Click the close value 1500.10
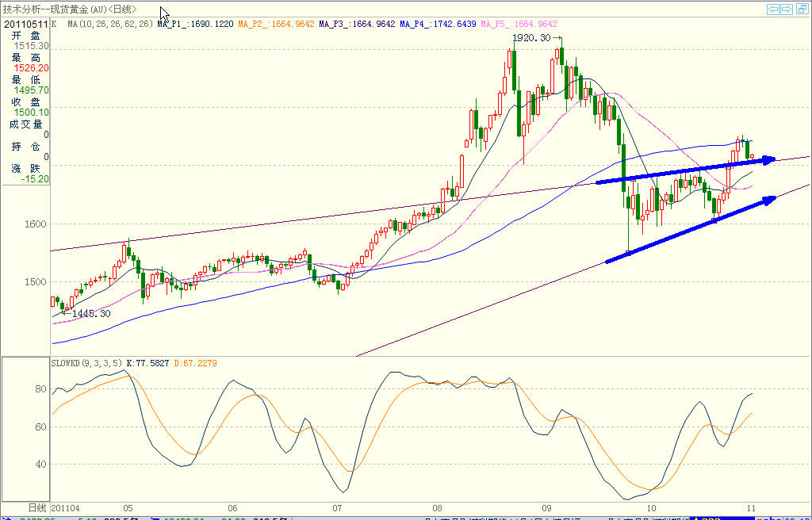The image size is (812, 520). [x=31, y=113]
